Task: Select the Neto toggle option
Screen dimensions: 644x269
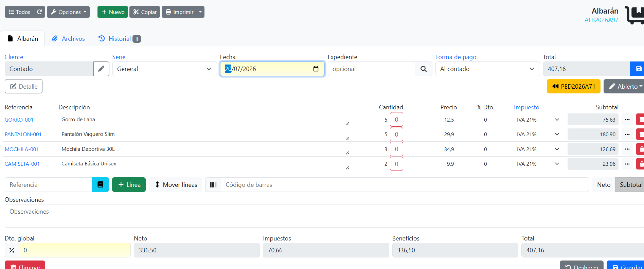Action: (604, 184)
